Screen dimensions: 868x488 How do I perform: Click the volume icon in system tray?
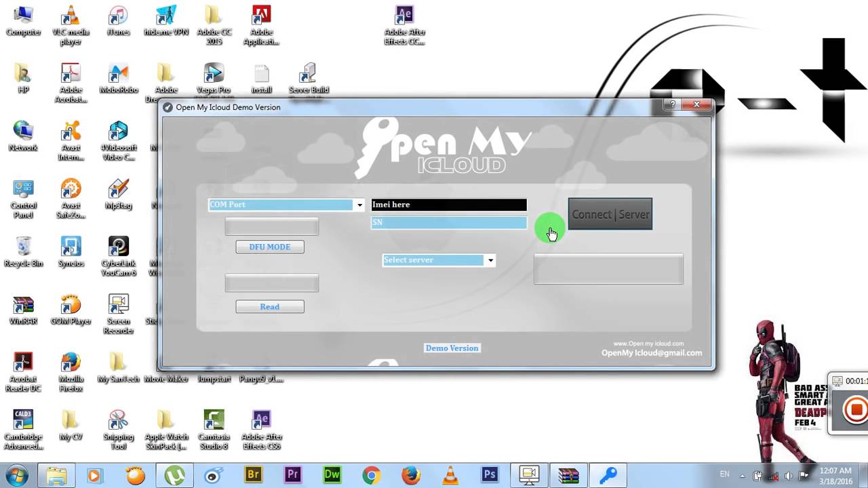[x=789, y=476]
